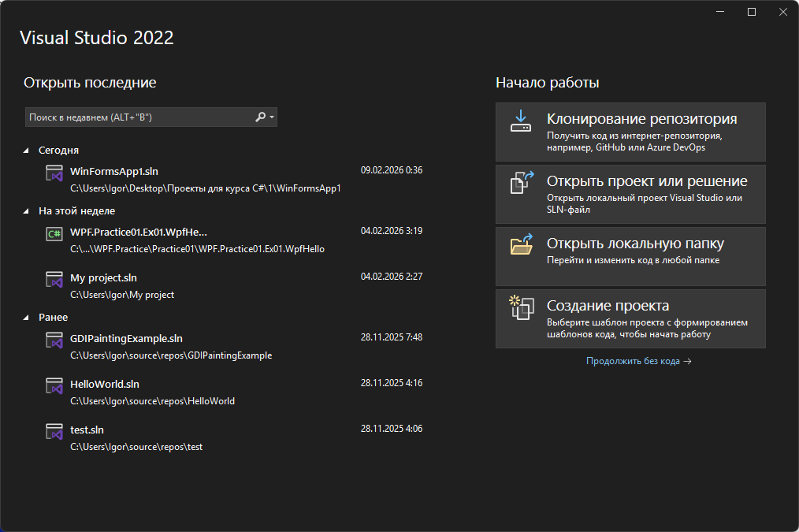Click the WPF.Practice\Practice01 path text
This screenshot has width=799, height=532.
(x=197, y=249)
